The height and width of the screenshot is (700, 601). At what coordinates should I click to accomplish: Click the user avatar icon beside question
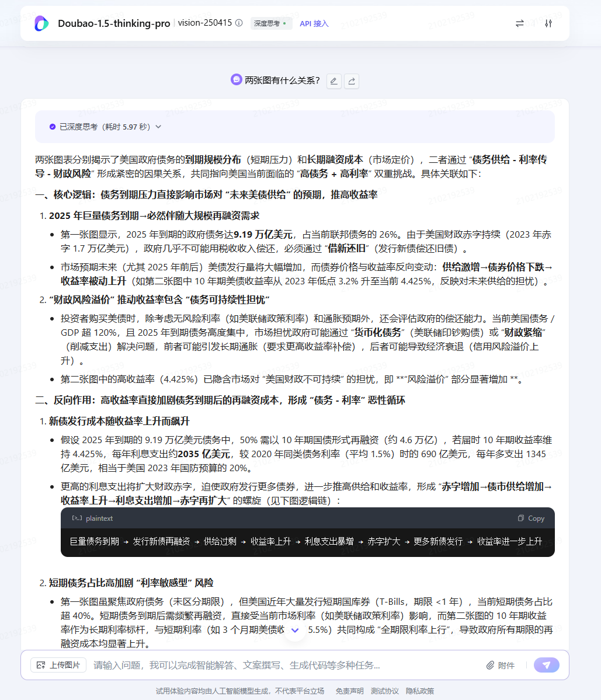tap(236, 79)
